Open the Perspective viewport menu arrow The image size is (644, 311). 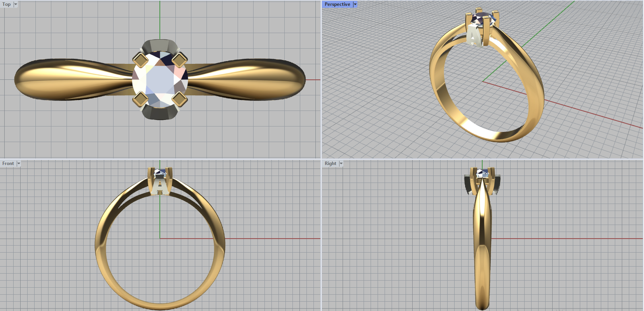pyautogui.click(x=355, y=4)
